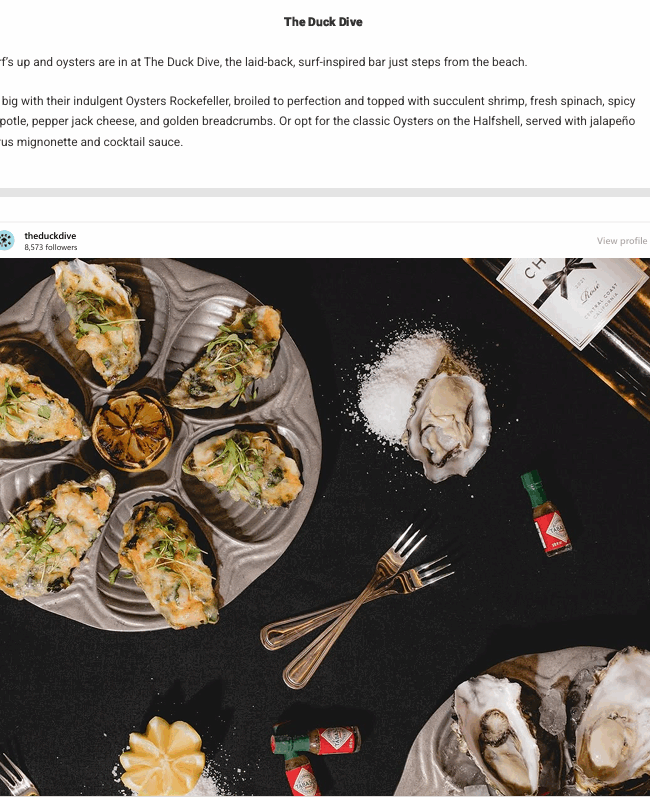Click the sentence mentioning steps from the beach

tap(263, 62)
